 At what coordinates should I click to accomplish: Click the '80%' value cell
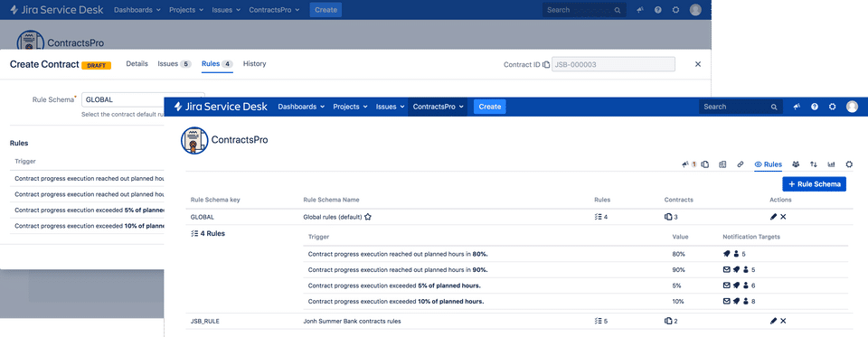click(x=679, y=254)
